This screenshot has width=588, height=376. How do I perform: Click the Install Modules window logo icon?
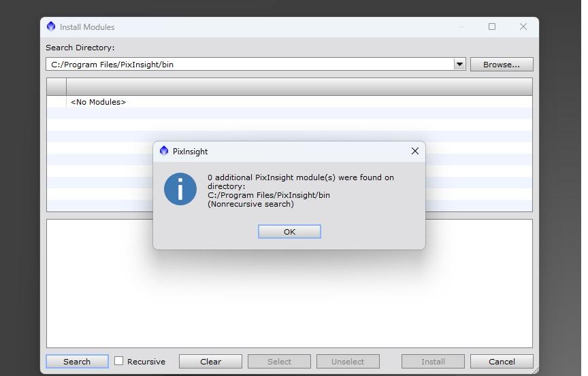click(x=51, y=27)
